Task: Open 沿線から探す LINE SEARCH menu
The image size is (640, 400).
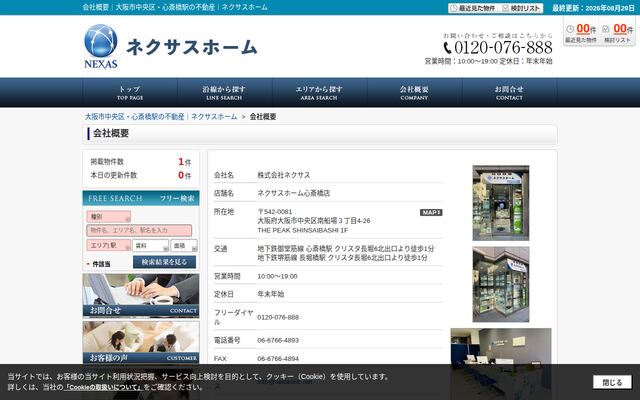Action: pos(224,93)
